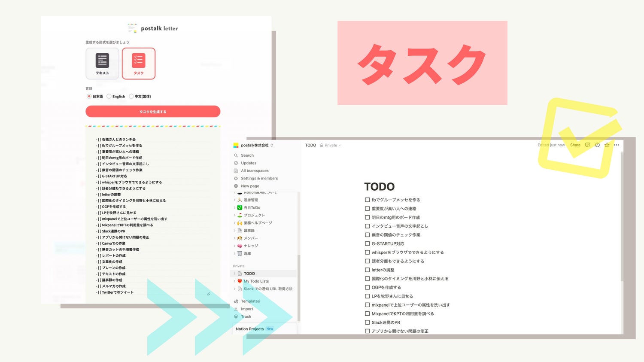Click the Updates clock icon in Notion sidebar

click(236, 163)
